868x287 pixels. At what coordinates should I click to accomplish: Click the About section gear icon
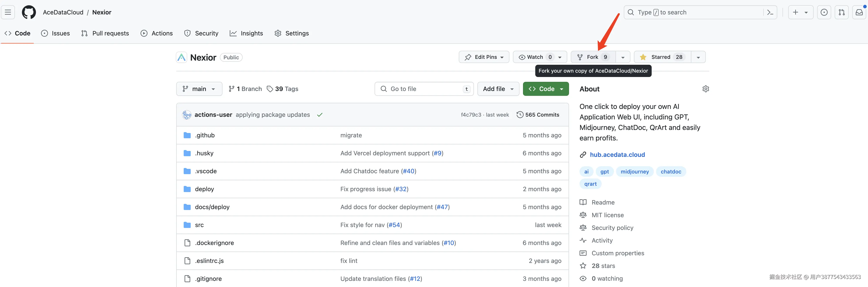[x=706, y=89]
